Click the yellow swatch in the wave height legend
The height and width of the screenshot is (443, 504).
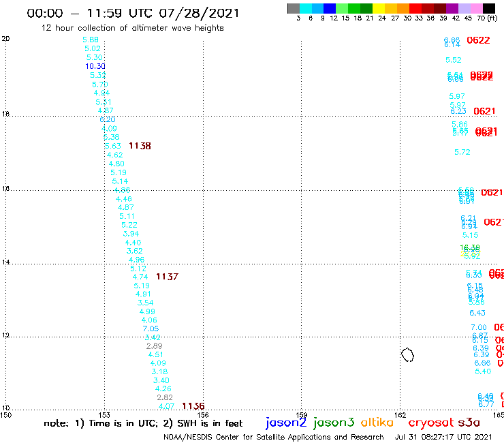[379, 8]
